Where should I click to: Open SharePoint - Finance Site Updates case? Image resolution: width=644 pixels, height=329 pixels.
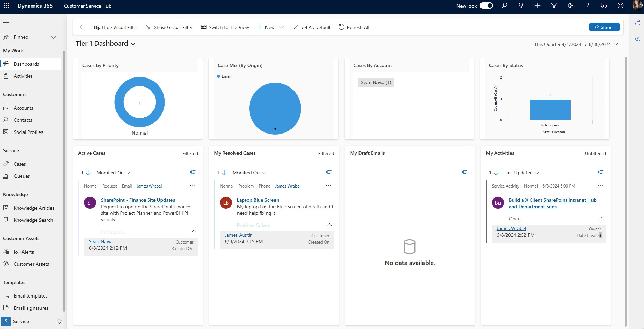(x=138, y=200)
